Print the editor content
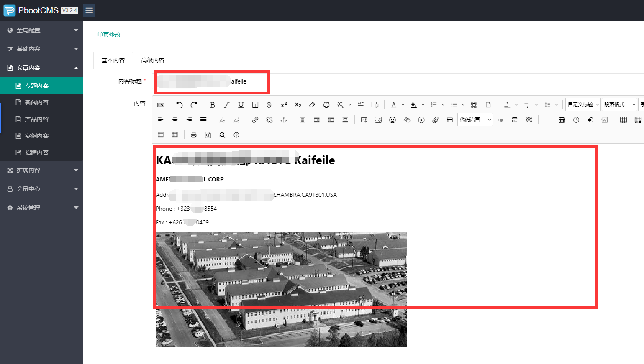 [194, 135]
